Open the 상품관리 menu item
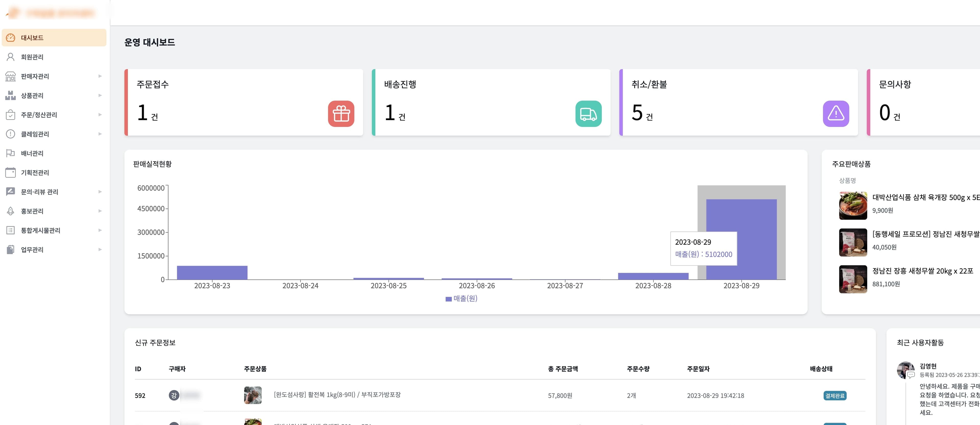Viewport: 980px width, 425px height. point(54,95)
